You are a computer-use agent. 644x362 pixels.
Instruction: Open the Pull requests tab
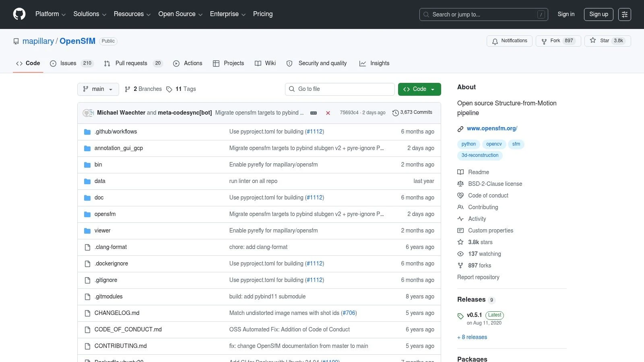(x=133, y=63)
